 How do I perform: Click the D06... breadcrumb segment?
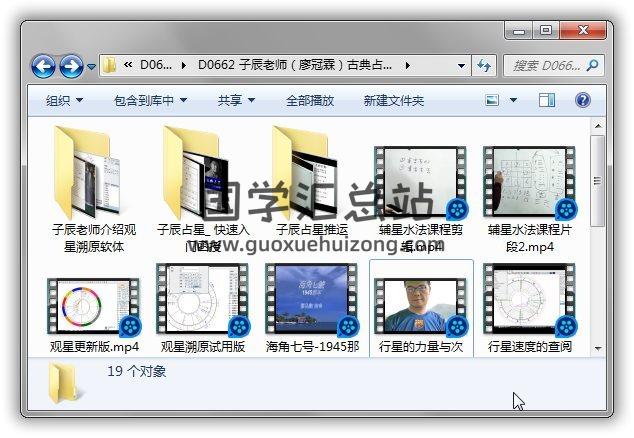156,65
